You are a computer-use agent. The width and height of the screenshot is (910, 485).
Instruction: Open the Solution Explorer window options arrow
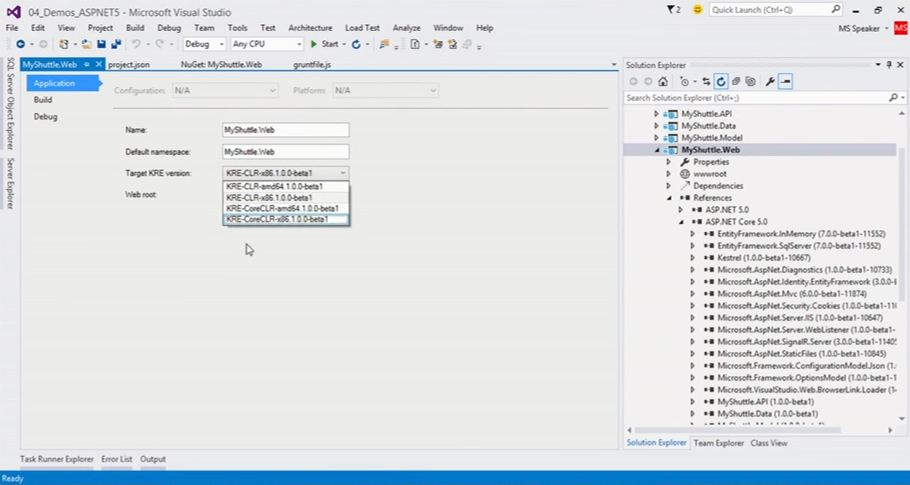[x=879, y=65]
